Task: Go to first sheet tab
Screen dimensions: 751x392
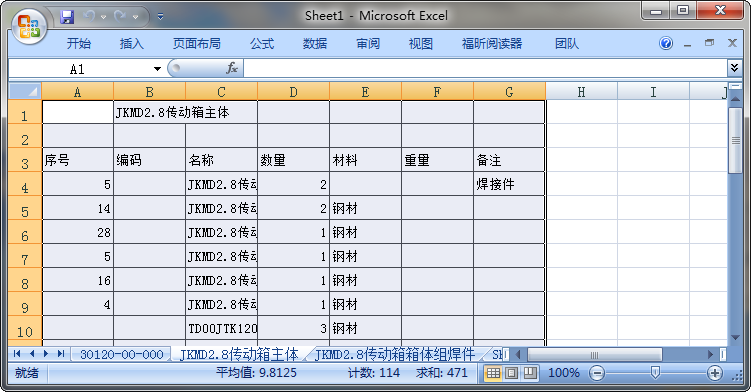Action: point(17,354)
